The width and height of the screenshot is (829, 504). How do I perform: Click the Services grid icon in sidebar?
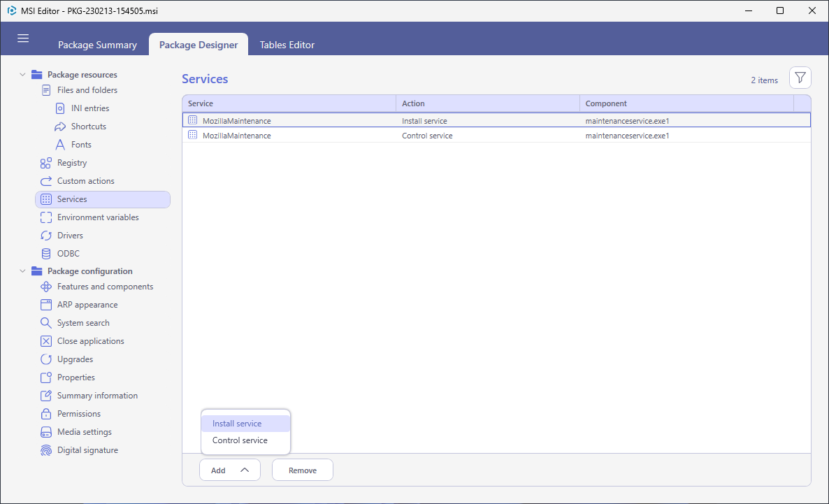(x=46, y=199)
